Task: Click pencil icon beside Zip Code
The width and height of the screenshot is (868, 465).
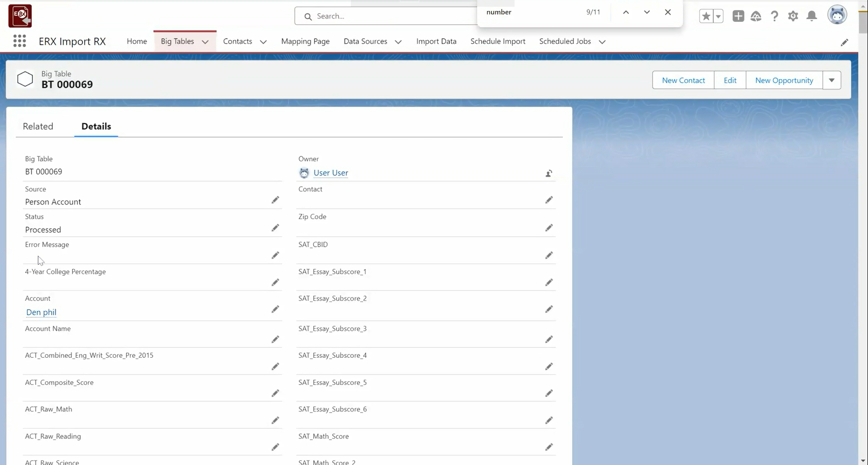Action: [x=549, y=228]
